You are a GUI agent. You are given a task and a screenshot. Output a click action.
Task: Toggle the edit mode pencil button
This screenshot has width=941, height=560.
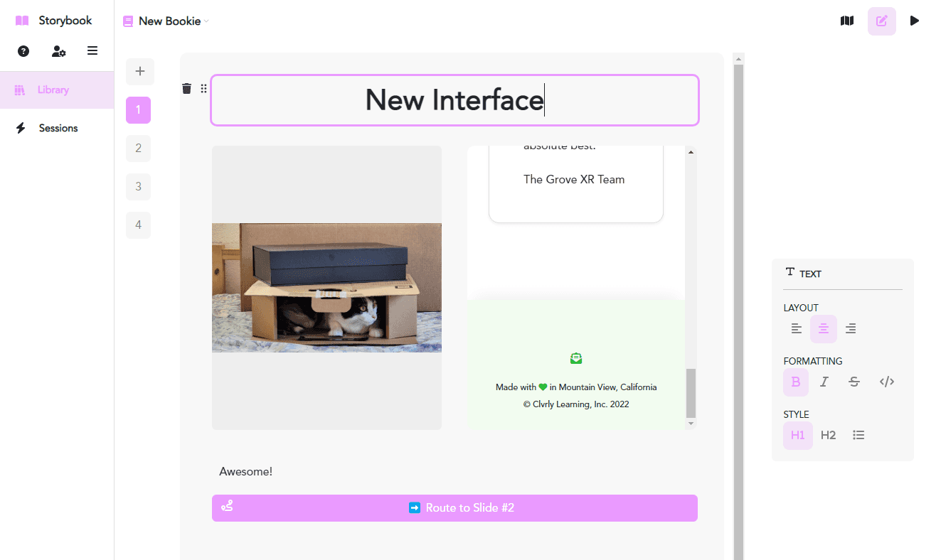click(881, 21)
